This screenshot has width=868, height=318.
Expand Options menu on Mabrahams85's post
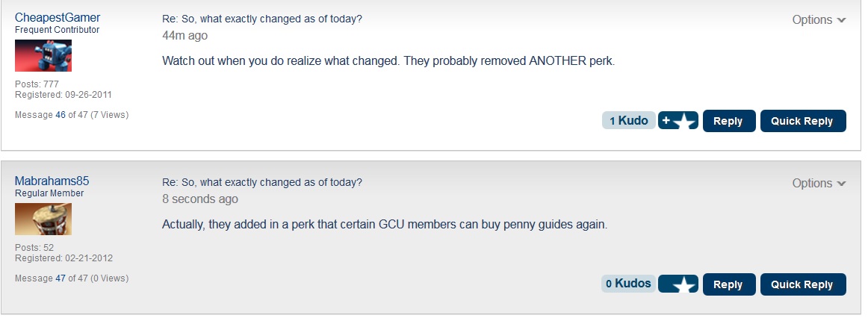click(819, 183)
